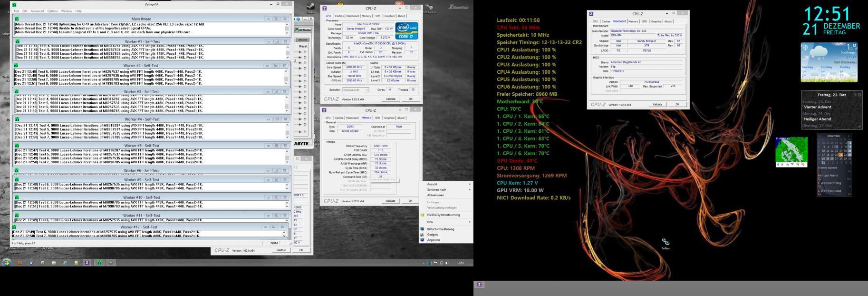This screenshot has width=868, height=296.
Task: Click the Gigabyte Technology manufacturer field
Action: click(646, 31)
